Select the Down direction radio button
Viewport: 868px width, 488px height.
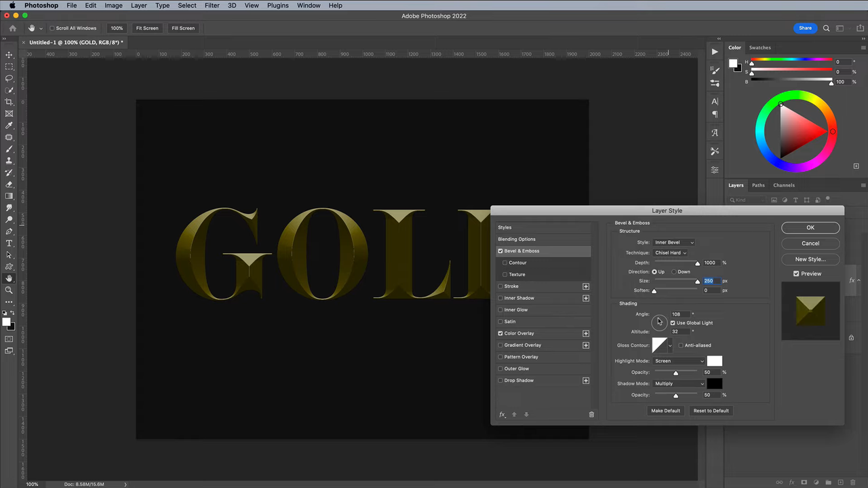[x=674, y=271]
